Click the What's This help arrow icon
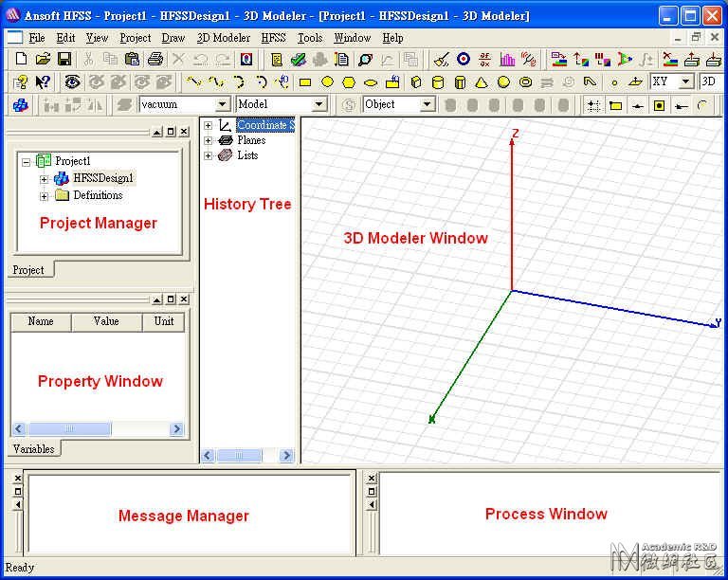The height and width of the screenshot is (580, 728). click(x=43, y=82)
